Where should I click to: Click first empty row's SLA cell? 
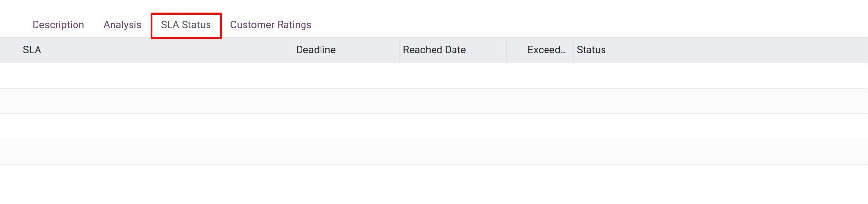pyautogui.click(x=146, y=75)
